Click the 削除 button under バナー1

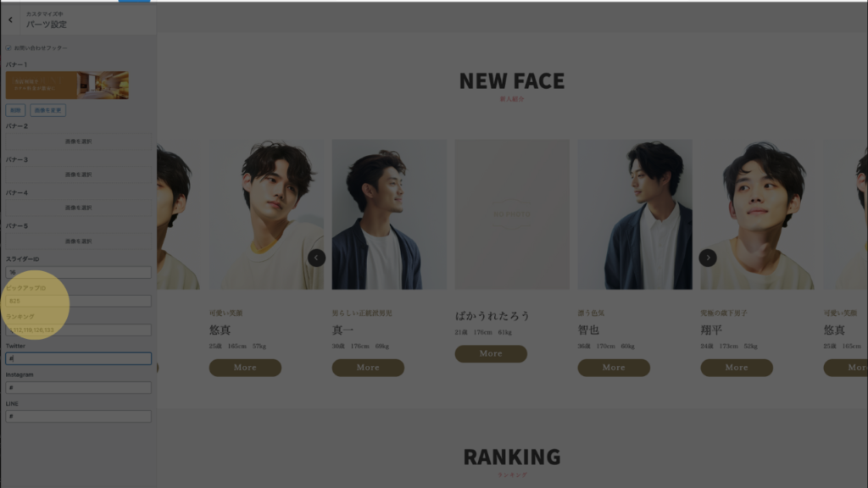coord(15,110)
